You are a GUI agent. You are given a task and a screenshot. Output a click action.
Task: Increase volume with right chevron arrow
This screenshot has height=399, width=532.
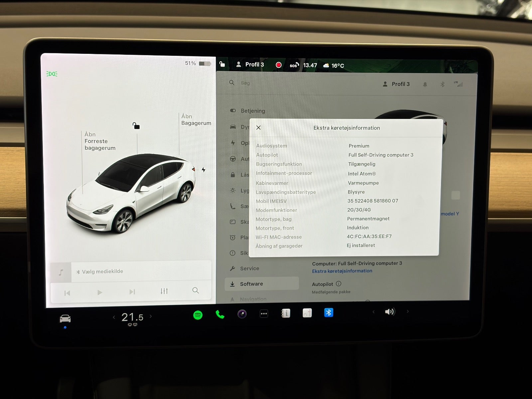408,312
